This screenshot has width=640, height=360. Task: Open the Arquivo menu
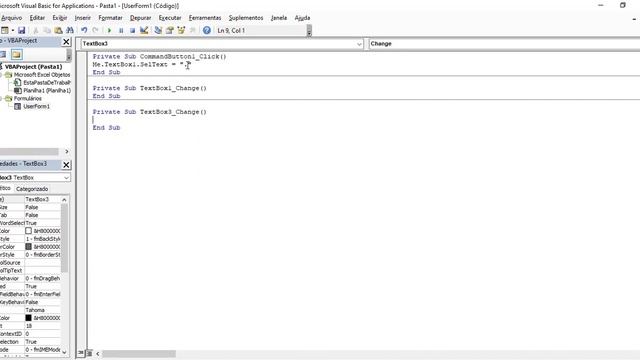(x=11, y=18)
